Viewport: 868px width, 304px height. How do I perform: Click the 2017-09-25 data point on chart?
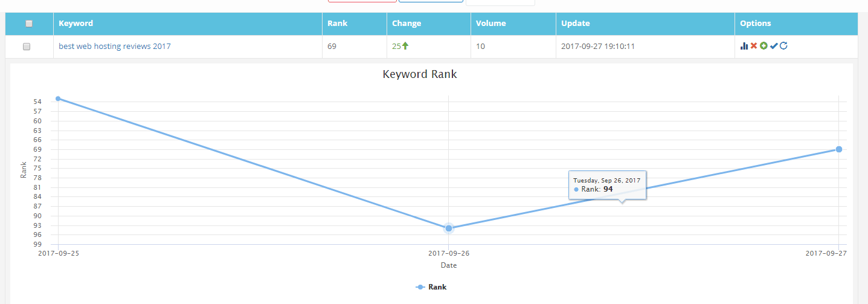[x=58, y=99]
